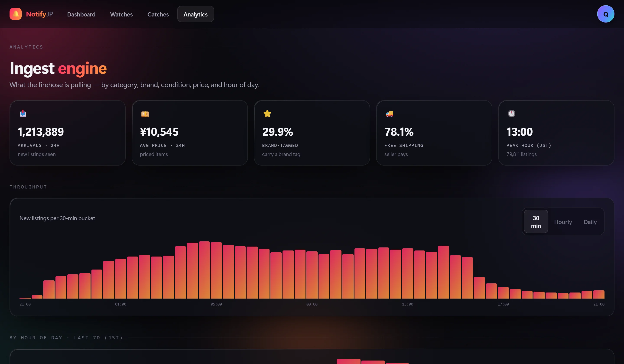
Task: Click the 'BRAND-TAGGED' label
Action: click(280, 145)
